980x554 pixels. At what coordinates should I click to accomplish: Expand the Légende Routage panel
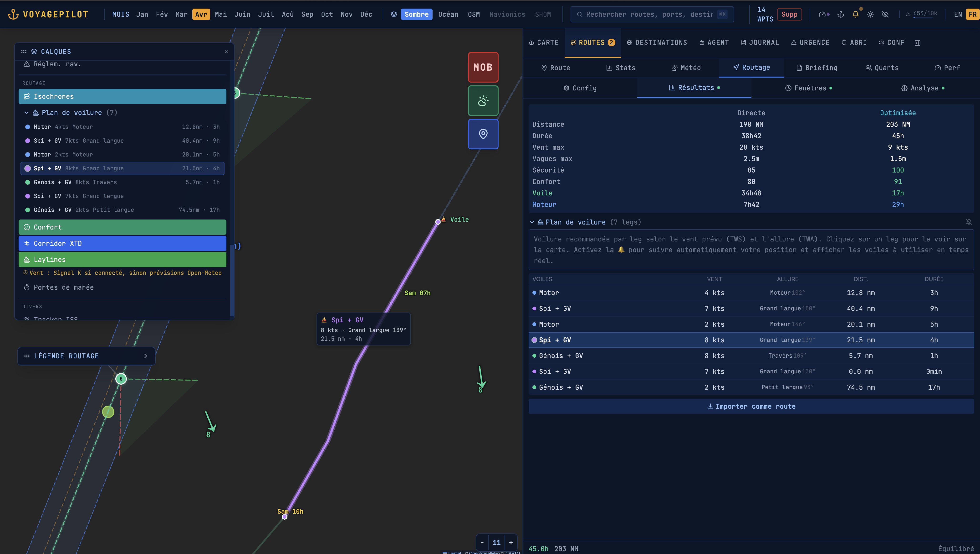(x=145, y=356)
